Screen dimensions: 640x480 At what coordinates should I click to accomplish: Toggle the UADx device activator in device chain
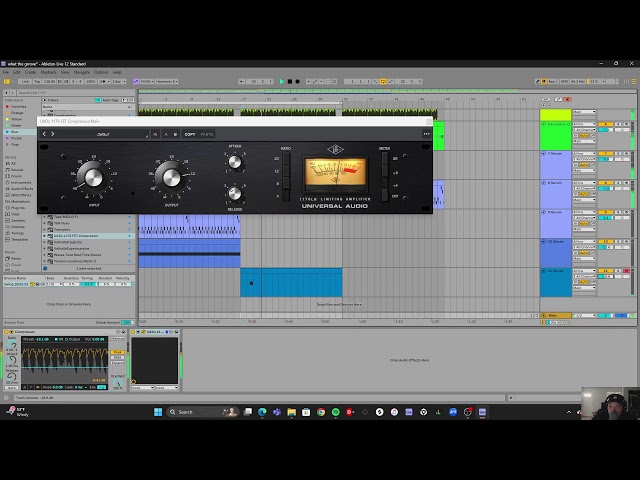tap(133, 332)
